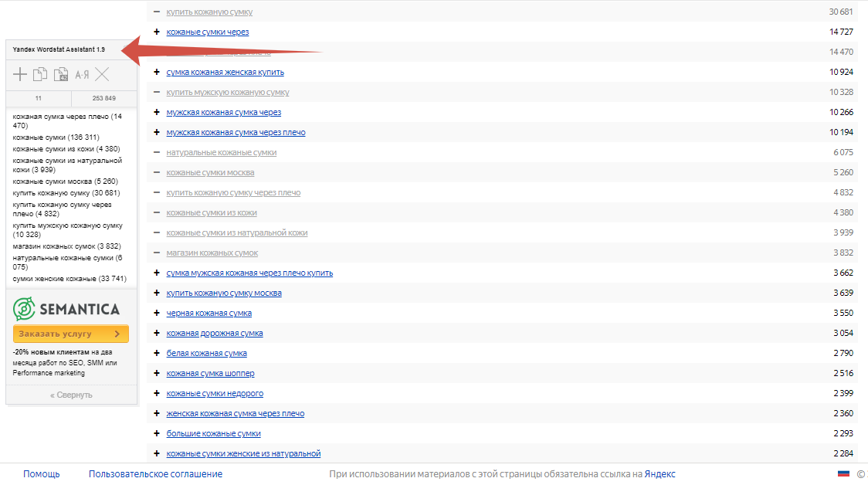This screenshot has width=868, height=485.
Task: Copy phrases with frequencies using the counter icon
Action: coord(61,75)
